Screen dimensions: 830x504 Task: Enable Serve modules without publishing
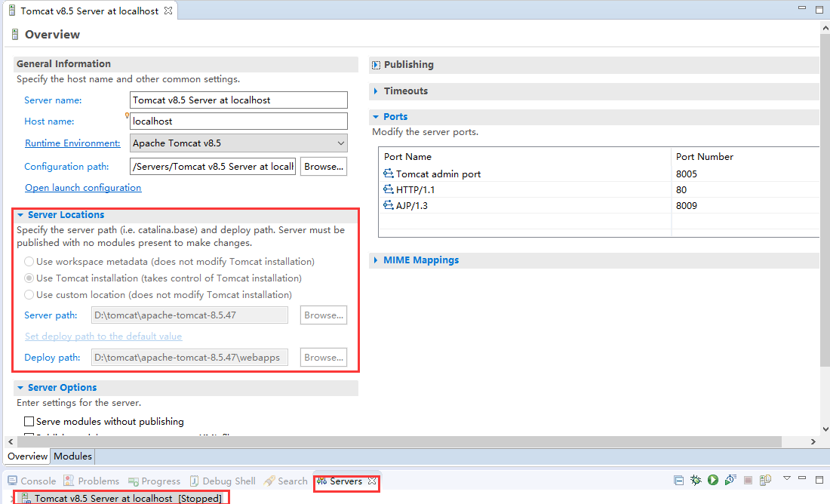[x=29, y=422]
